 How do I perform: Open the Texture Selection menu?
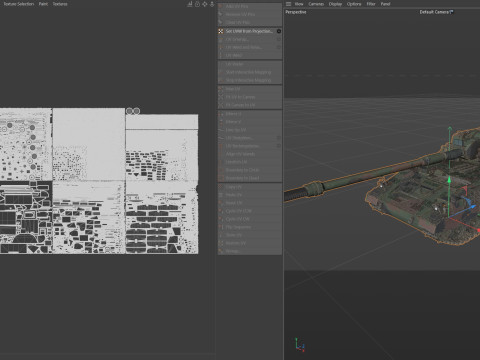pyautogui.click(x=19, y=4)
